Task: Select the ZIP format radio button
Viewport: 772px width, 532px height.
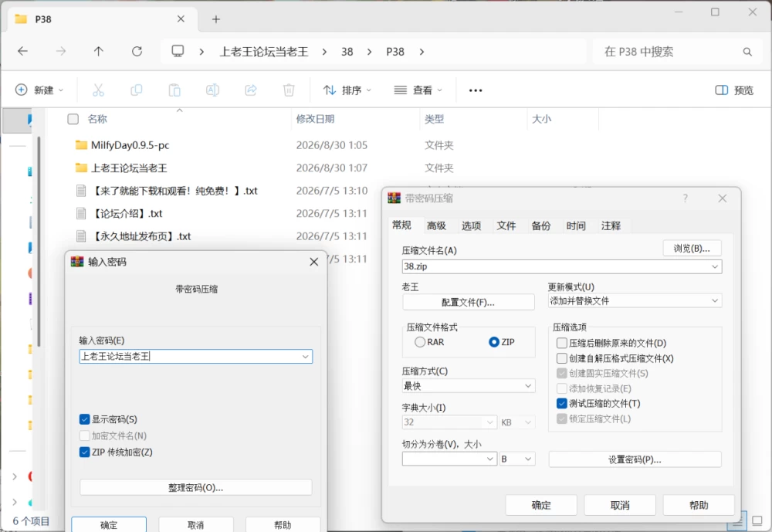Action: pyautogui.click(x=494, y=342)
